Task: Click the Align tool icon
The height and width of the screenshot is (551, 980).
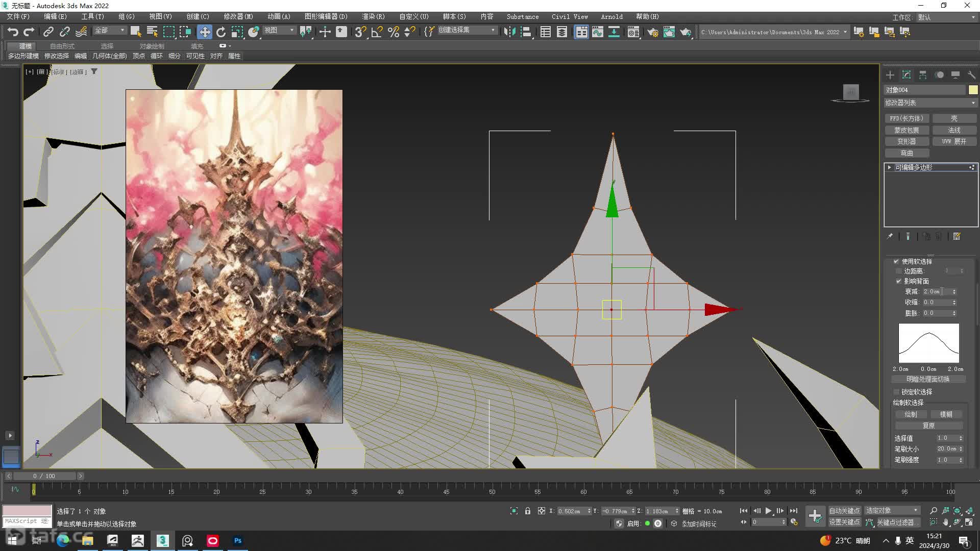Action: point(526,32)
